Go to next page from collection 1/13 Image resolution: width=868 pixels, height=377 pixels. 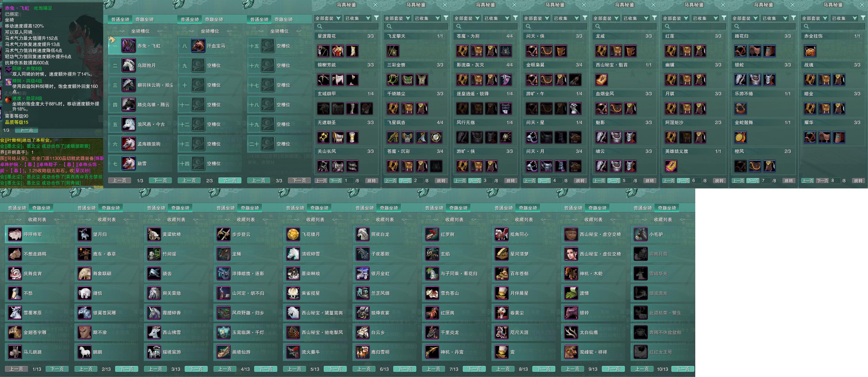(x=57, y=369)
